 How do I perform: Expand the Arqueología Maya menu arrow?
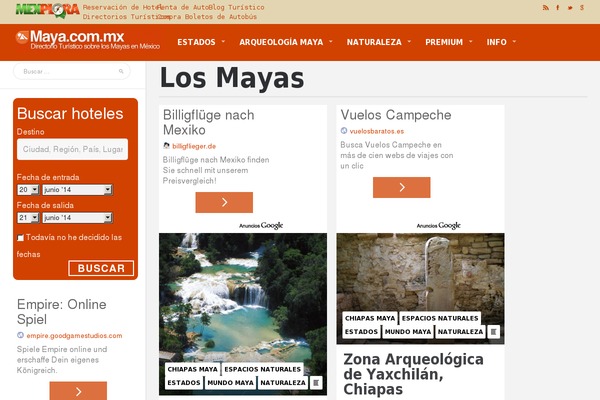coord(331,41)
